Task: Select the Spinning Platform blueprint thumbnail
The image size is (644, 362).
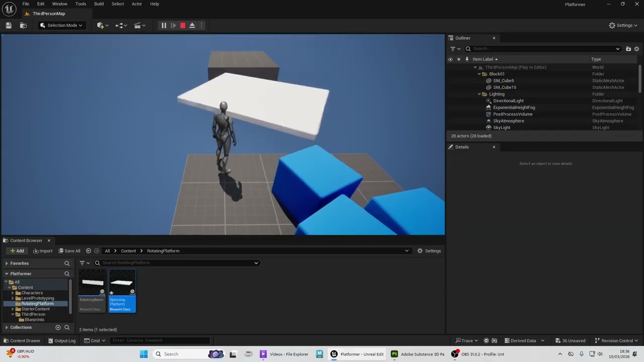Action: 122,291
